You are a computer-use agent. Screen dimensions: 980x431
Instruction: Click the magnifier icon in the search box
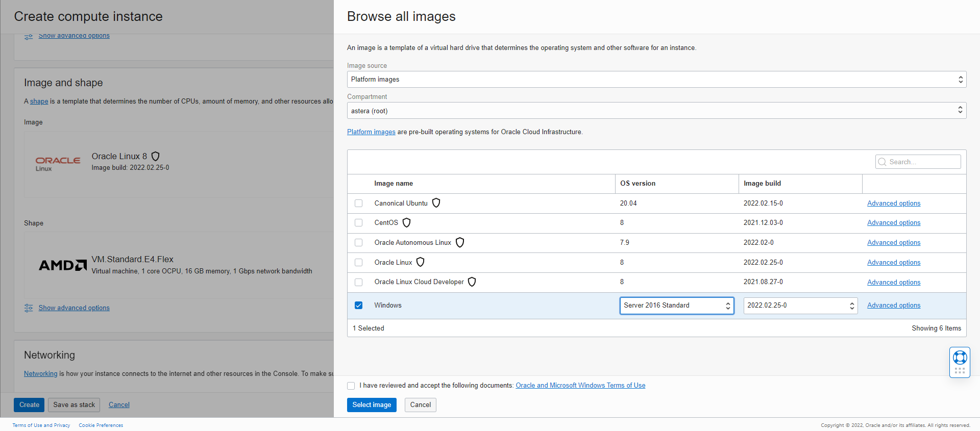tap(882, 162)
